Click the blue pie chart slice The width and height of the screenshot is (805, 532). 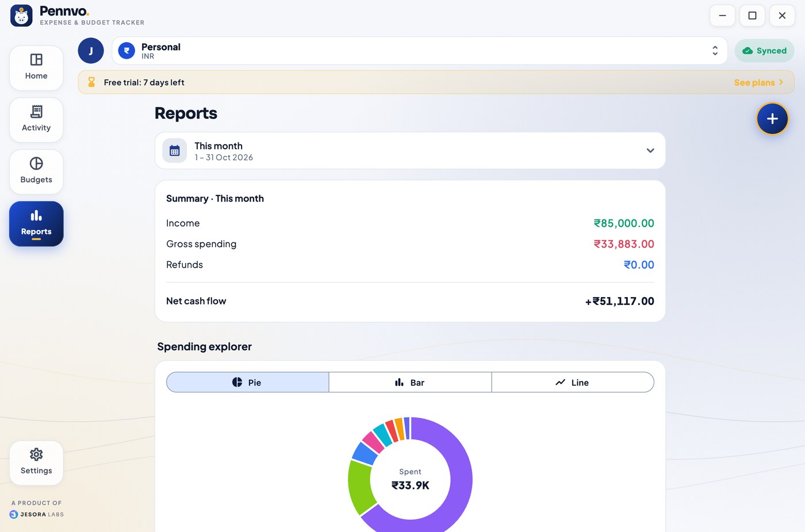coord(365,453)
